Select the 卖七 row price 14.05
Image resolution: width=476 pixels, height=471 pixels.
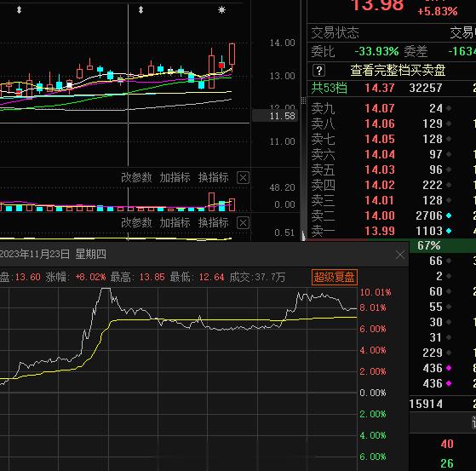(380, 139)
